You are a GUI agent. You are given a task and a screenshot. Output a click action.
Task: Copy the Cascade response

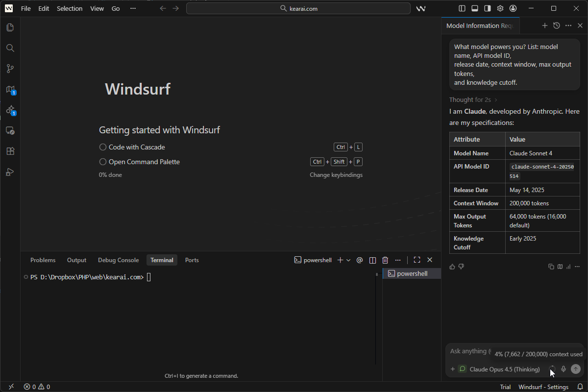(551, 267)
